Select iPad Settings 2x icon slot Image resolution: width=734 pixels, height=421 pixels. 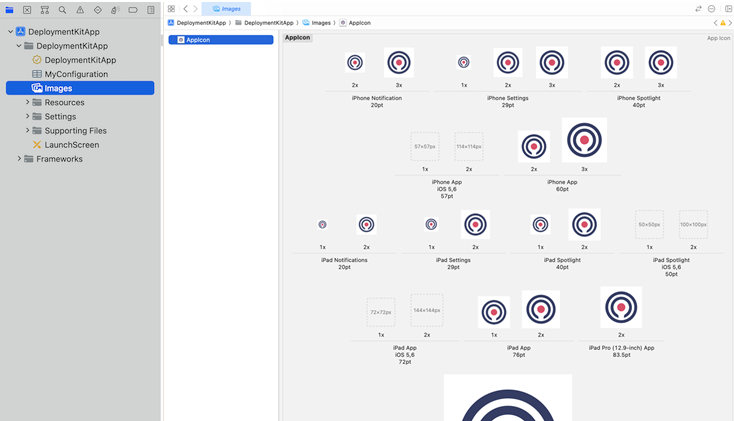point(475,224)
